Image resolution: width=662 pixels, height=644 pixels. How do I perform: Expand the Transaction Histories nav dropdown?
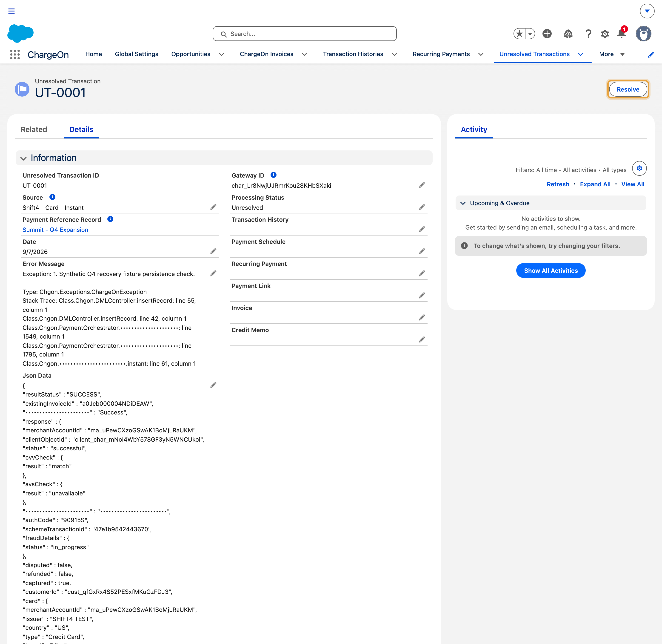click(x=394, y=54)
